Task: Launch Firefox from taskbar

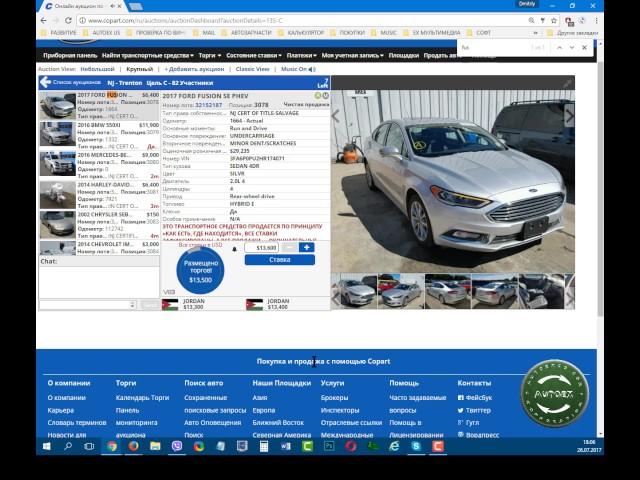Action: point(133,447)
